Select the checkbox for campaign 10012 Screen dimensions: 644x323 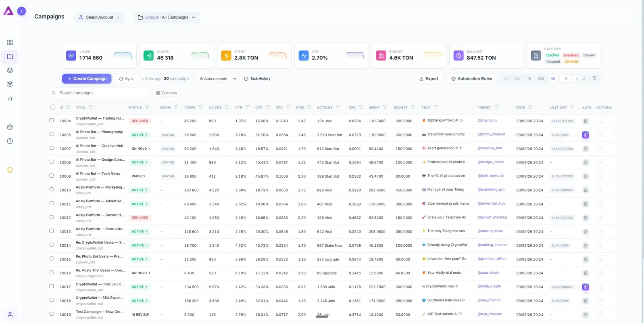51,217
